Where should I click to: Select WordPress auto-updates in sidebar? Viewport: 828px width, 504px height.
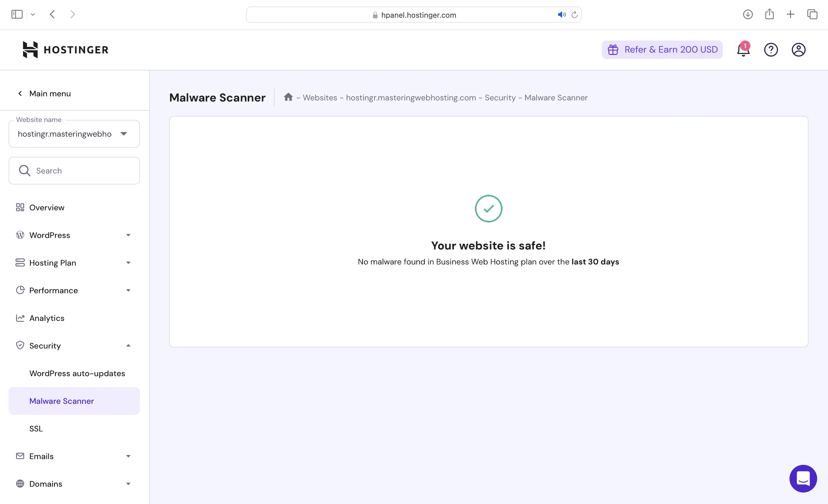[77, 373]
